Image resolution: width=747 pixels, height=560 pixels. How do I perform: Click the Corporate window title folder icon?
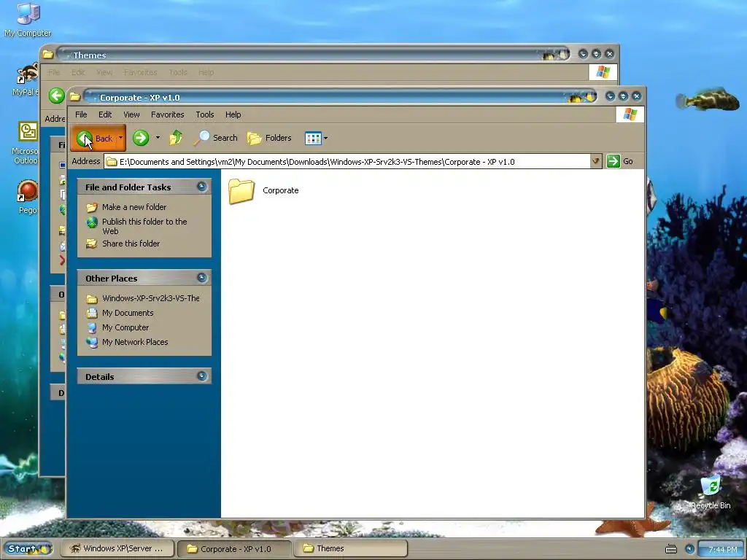click(x=75, y=97)
